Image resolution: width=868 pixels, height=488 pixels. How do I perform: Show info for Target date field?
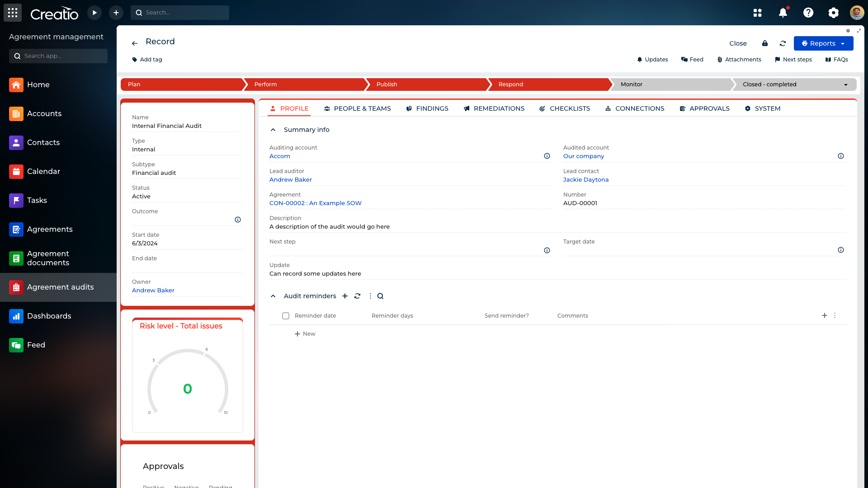point(841,250)
